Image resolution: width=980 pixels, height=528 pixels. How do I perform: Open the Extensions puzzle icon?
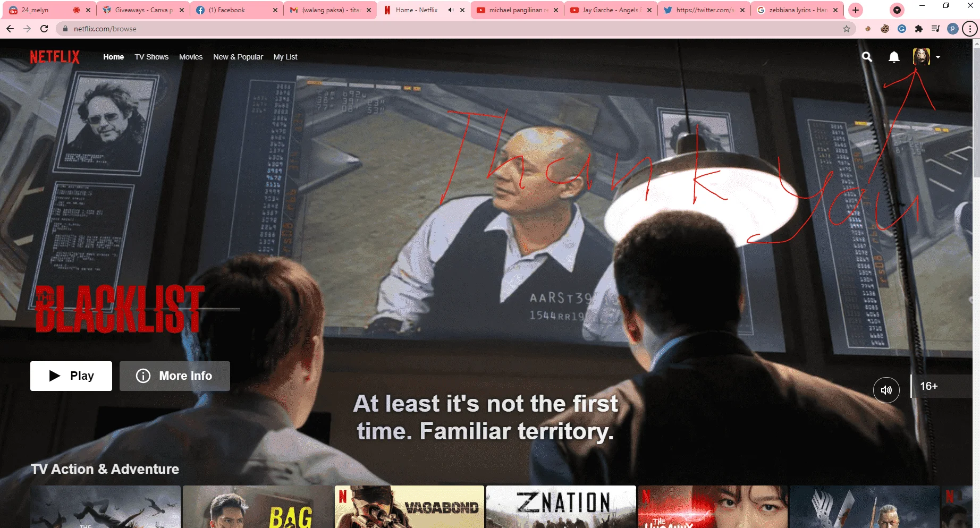pyautogui.click(x=919, y=29)
